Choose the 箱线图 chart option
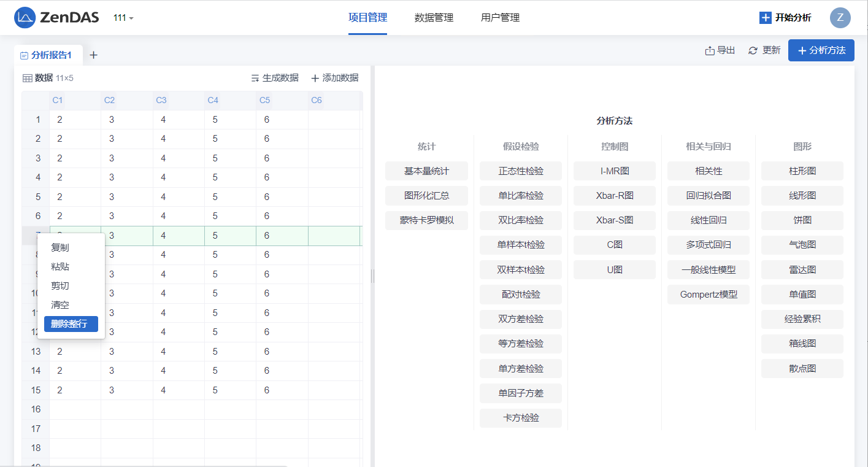Screen dimensions: 868x467 [x=802, y=344]
